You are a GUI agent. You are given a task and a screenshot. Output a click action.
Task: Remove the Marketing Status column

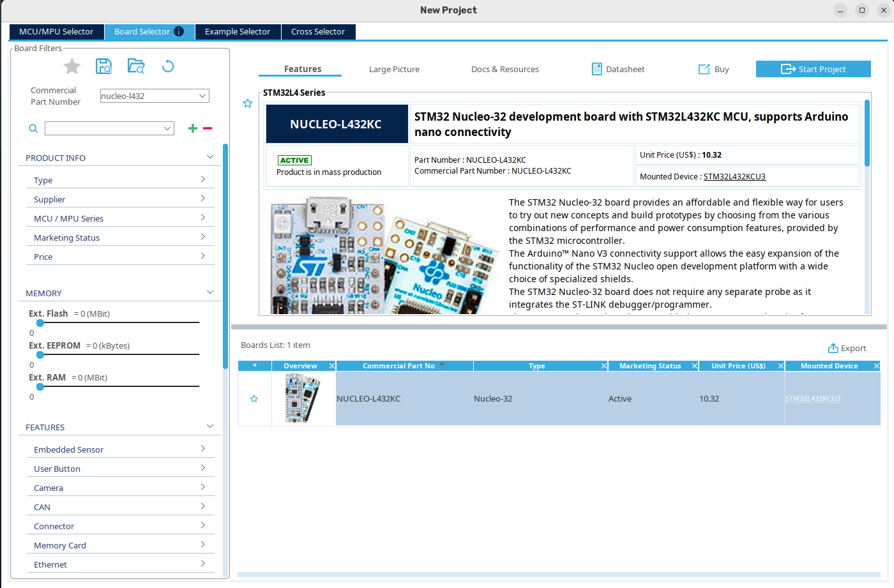pos(695,366)
